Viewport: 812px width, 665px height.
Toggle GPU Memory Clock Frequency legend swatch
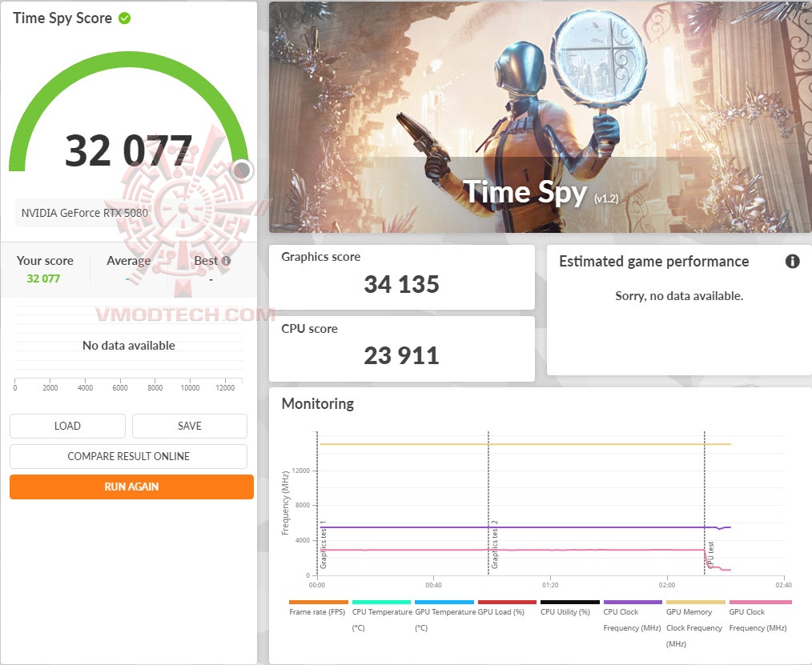(696, 603)
